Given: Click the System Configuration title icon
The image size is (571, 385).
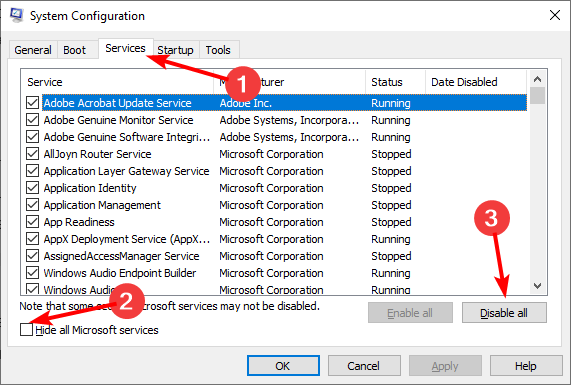Looking at the screenshot, I should coord(16,15).
